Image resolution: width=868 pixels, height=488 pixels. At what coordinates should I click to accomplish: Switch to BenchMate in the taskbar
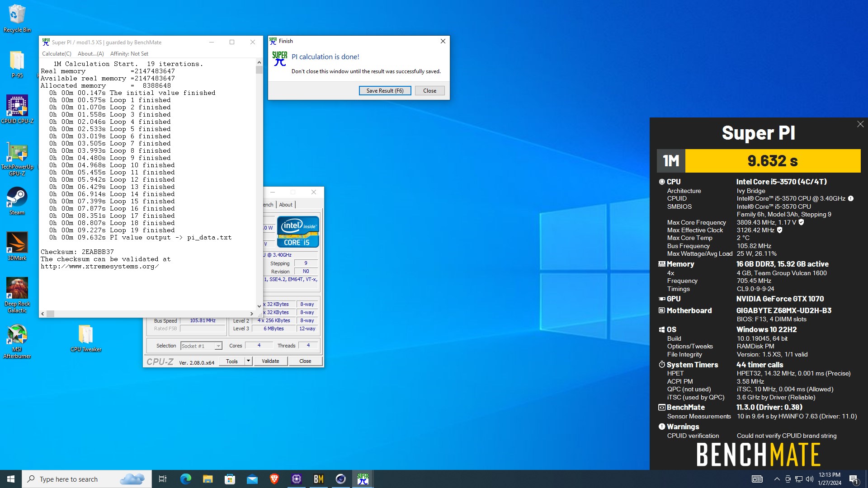[318, 479]
